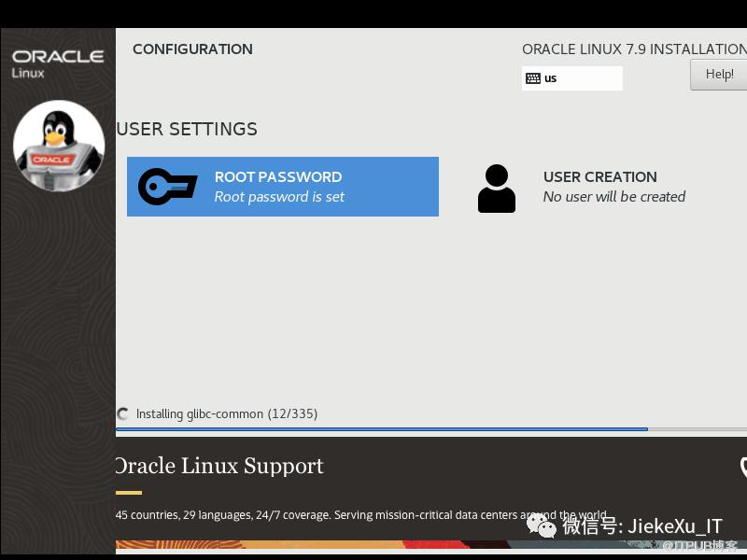Viewport: 747px width, 560px height.
Task: Click the Help! button
Action: (718, 75)
